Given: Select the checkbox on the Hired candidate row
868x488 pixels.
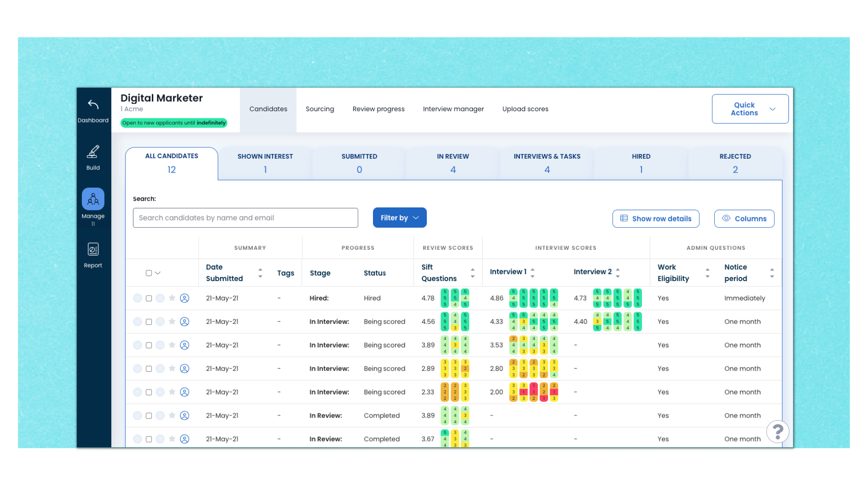Looking at the screenshot, I should [149, 298].
